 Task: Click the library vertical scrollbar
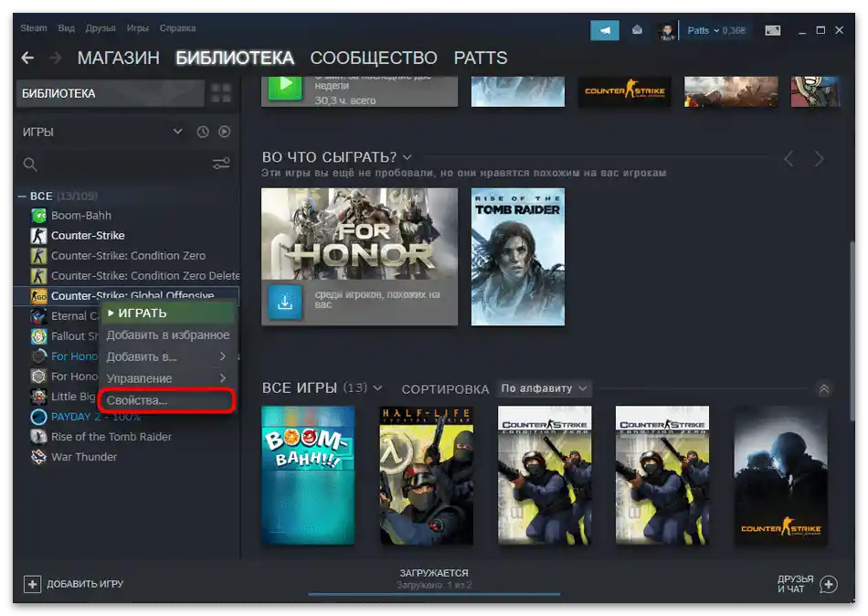click(852, 330)
